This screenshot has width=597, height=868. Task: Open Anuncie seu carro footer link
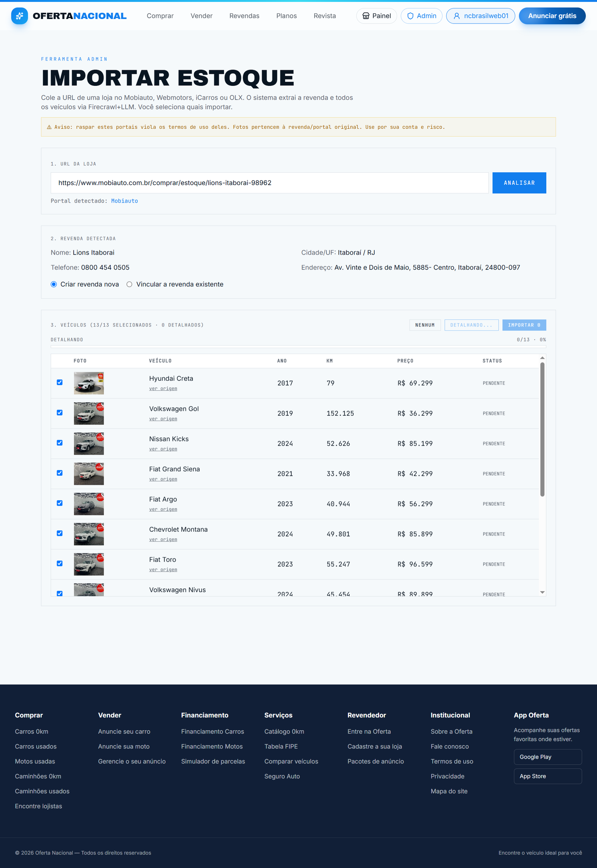[124, 731]
